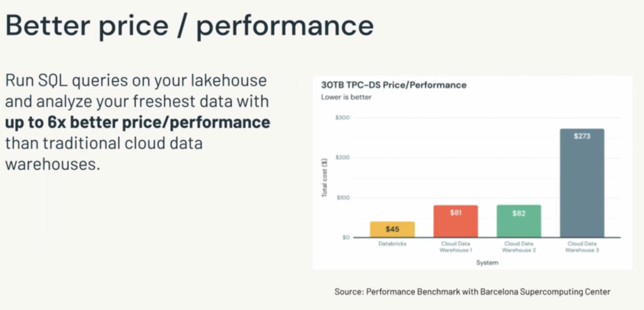Click the "Cloud Data Warehouse 3" axis label
Image resolution: width=644 pixels, height=310 pixels.
click(582, 247)
